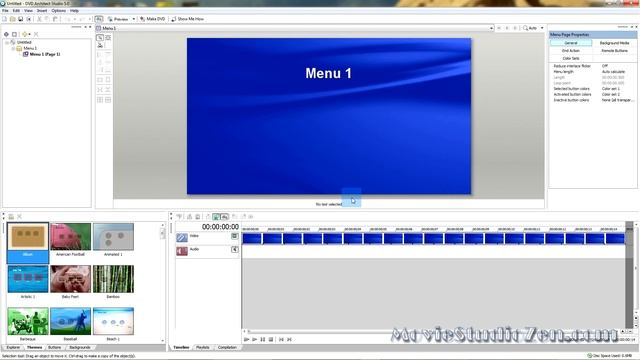Click the Menu 1 title text on canvas
640x360 pixels.
click(x=328, y=73)
